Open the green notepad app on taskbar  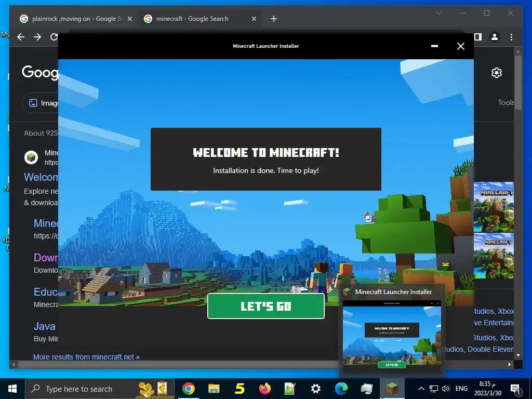290,389
